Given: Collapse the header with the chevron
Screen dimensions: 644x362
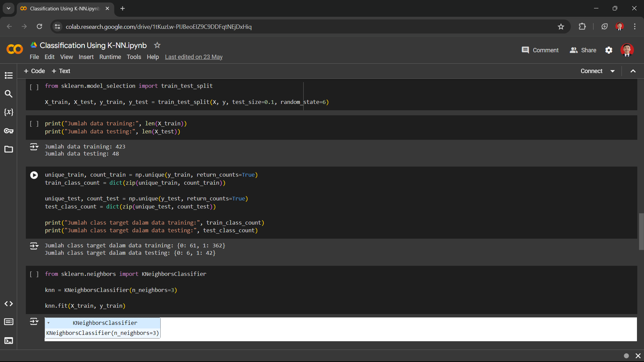Looking at the screenshot, I should pos(633,71).
